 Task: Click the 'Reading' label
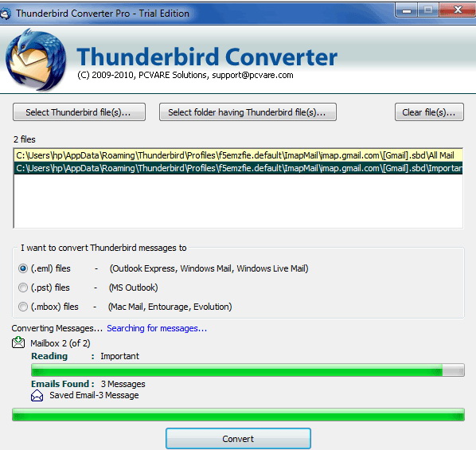point(49,356)
